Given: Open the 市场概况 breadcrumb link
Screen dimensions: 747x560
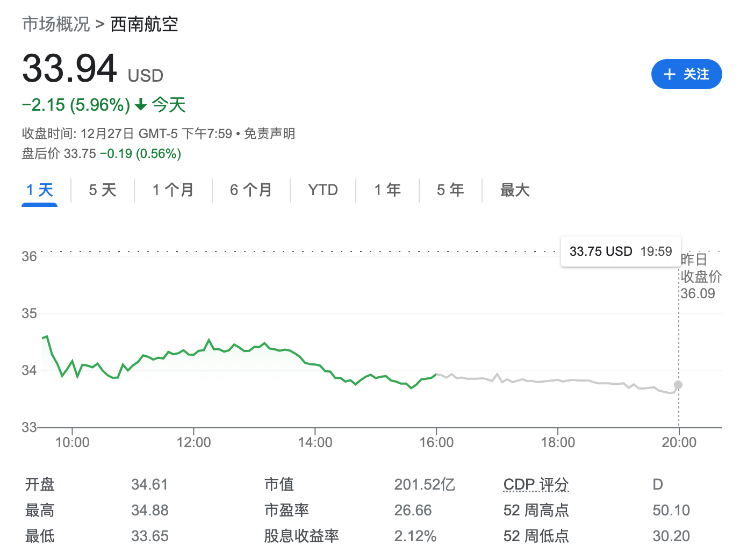Looking at the screenshot, I should pos(56,24).
